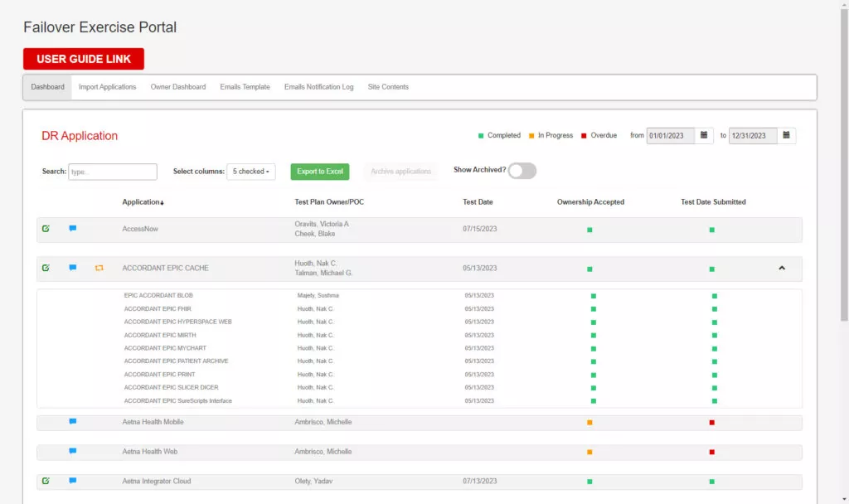Open comments for AccessNow
Screen dimensions: 849x504
73,229
